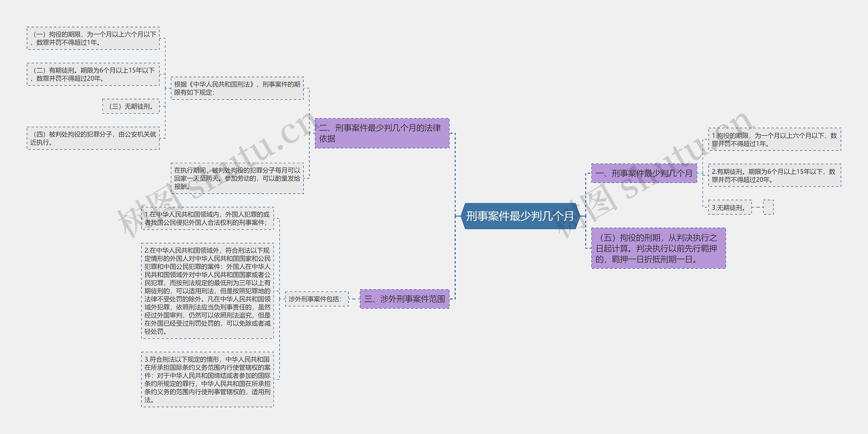The image size is (868, 434).
Task: Click the small empty node beside 3.无期徒刑
Action: point(768,207)
